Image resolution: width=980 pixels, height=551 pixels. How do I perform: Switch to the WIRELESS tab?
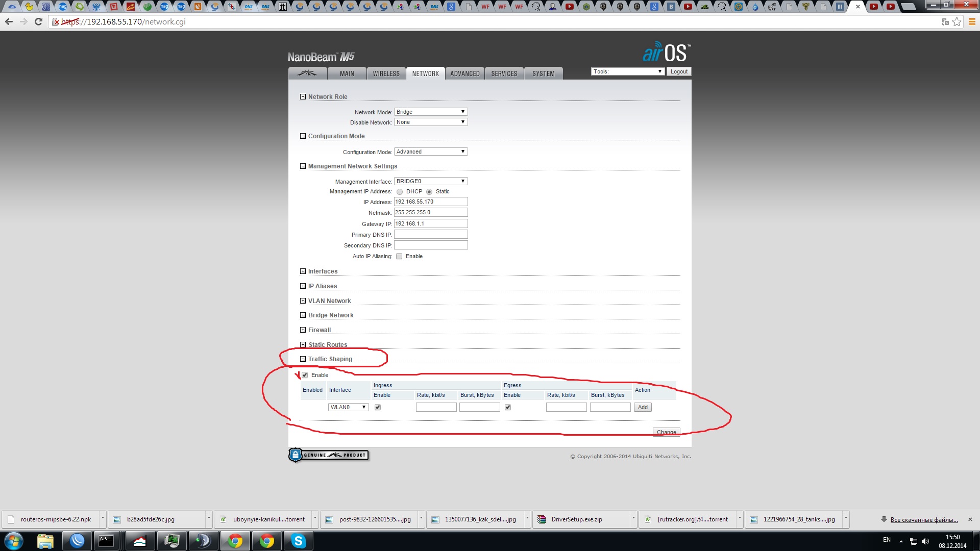pos(386,73)
